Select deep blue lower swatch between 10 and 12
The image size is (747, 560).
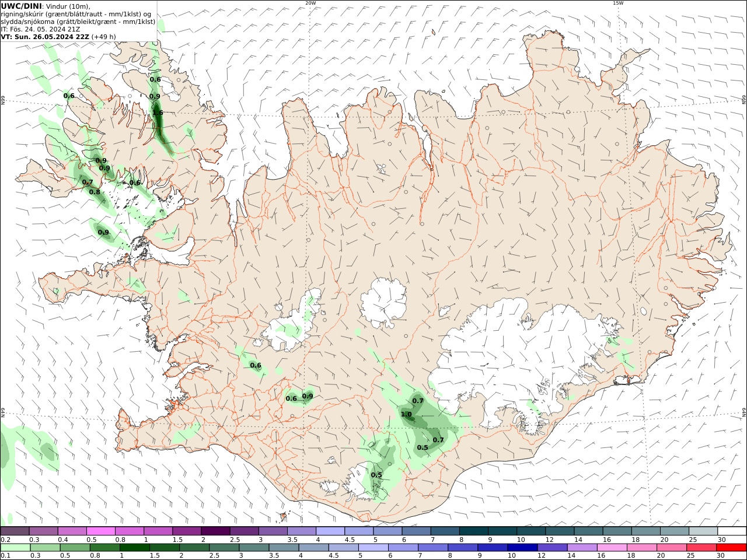(x=522, y=548)
